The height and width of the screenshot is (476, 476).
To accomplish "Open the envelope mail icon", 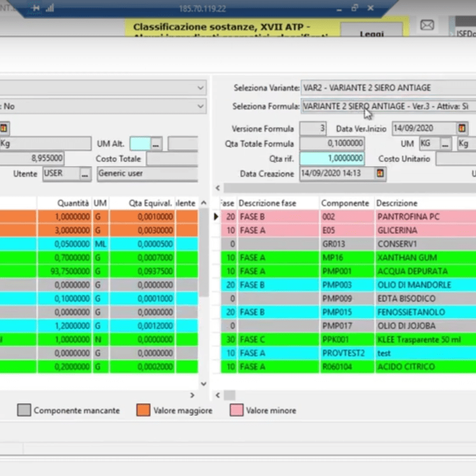I will (x=427, y=25).
